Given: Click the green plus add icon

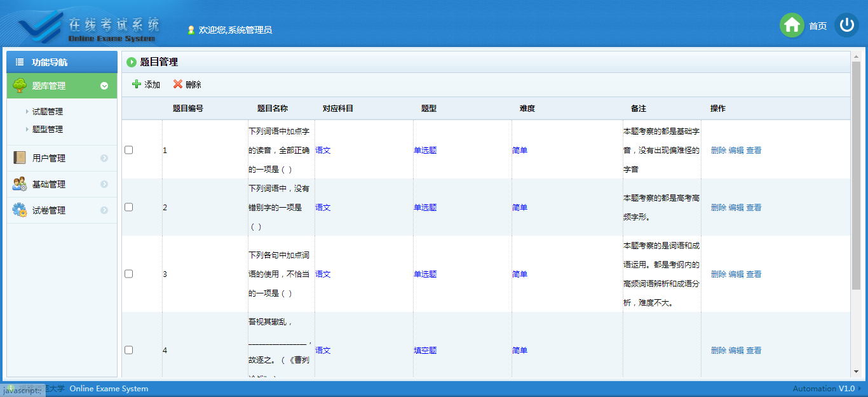Looking at the screenshot, I should (x=137, y=84).
